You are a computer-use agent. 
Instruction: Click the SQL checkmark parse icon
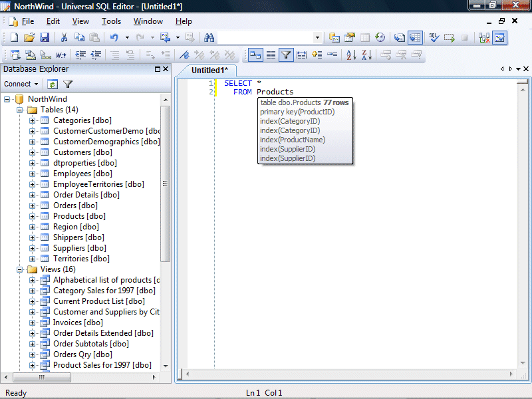pyautogui.click(x=434, y=38)
